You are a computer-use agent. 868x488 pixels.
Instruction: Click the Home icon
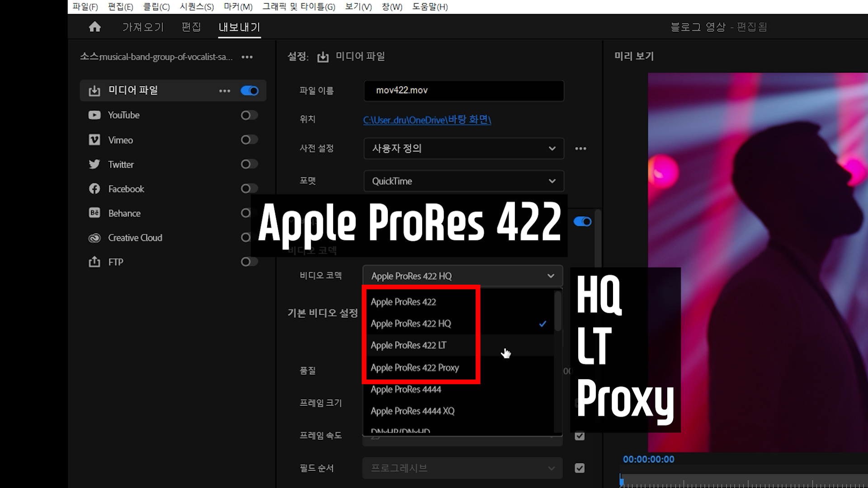(x=94, y=27)
